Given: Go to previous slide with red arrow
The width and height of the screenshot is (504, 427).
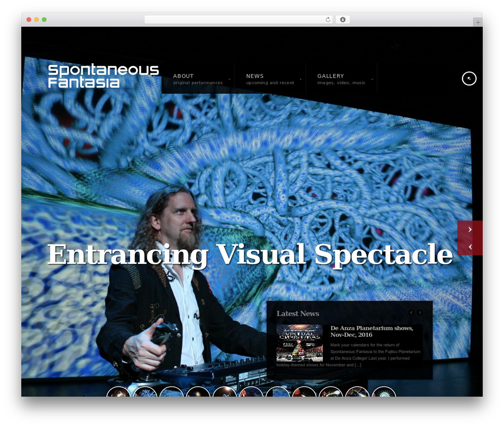Looking at the screenshot, I should [470, 247].
